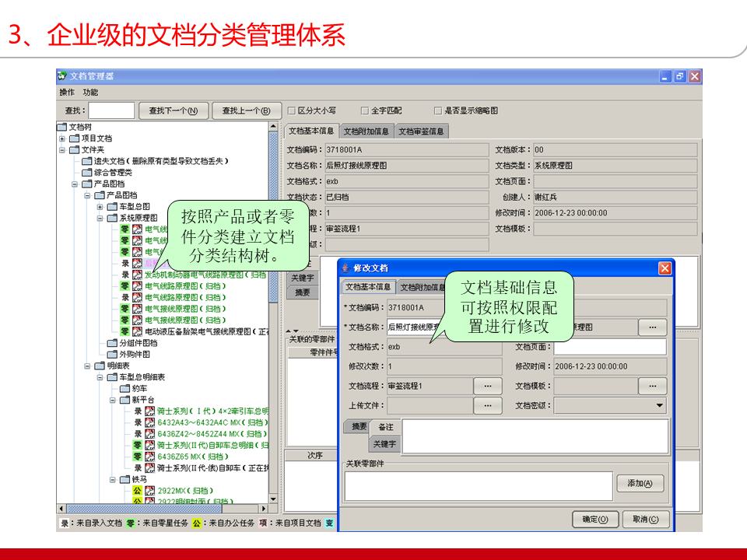Click document icon of 骑士系列(II代)自卸车总明细
Viewport: 747px width, 560px height.
coord(149,445)
